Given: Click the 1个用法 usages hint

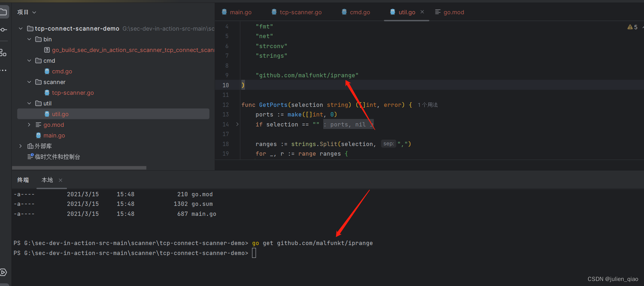Looking at the screenshot, I should (x=428, y=105).
